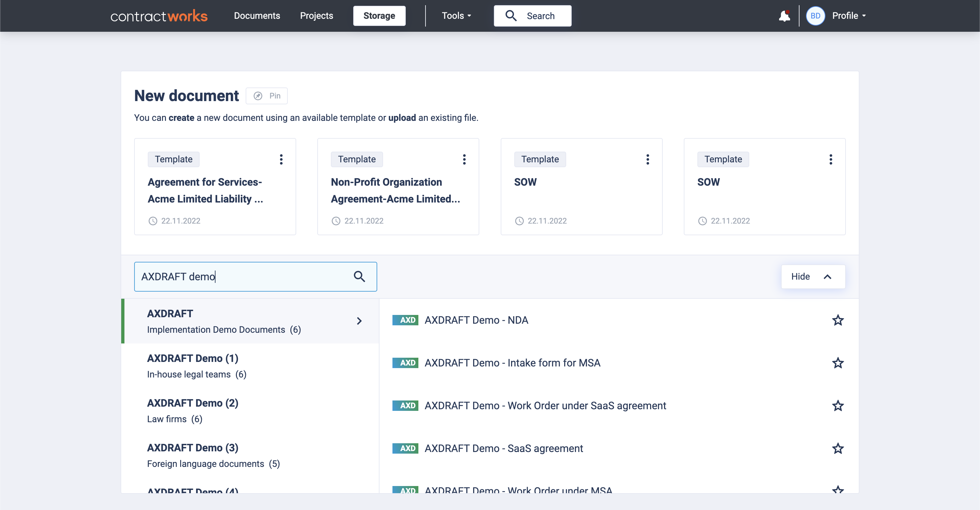The image size is (980, 510).
Task: Go to the Documents tab
Action: pyautogui.click(x=257, y=16)
